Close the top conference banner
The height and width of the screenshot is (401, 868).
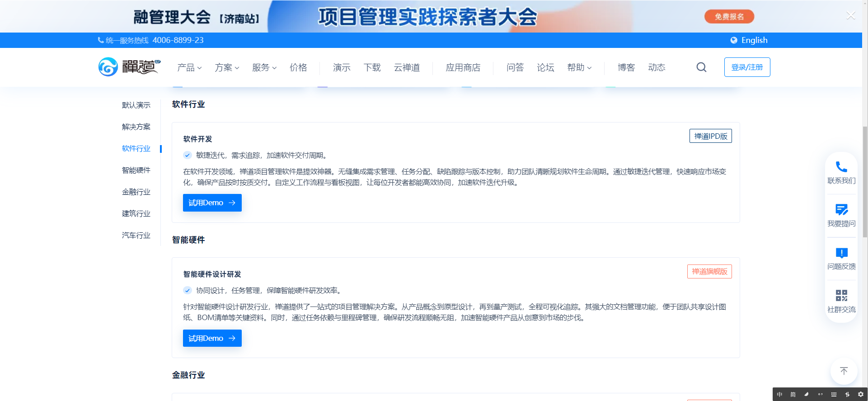coord(851,16)
